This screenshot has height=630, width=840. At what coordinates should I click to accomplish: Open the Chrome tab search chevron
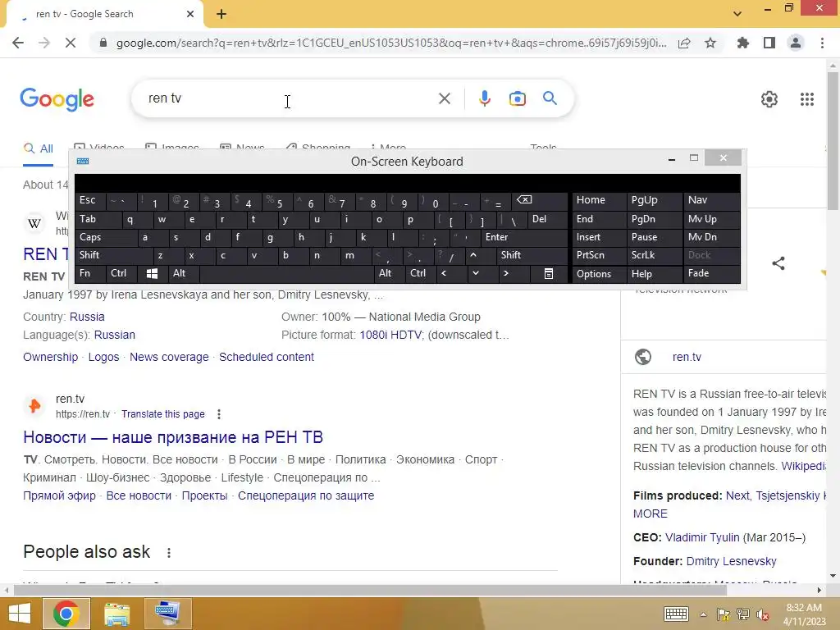737,14
